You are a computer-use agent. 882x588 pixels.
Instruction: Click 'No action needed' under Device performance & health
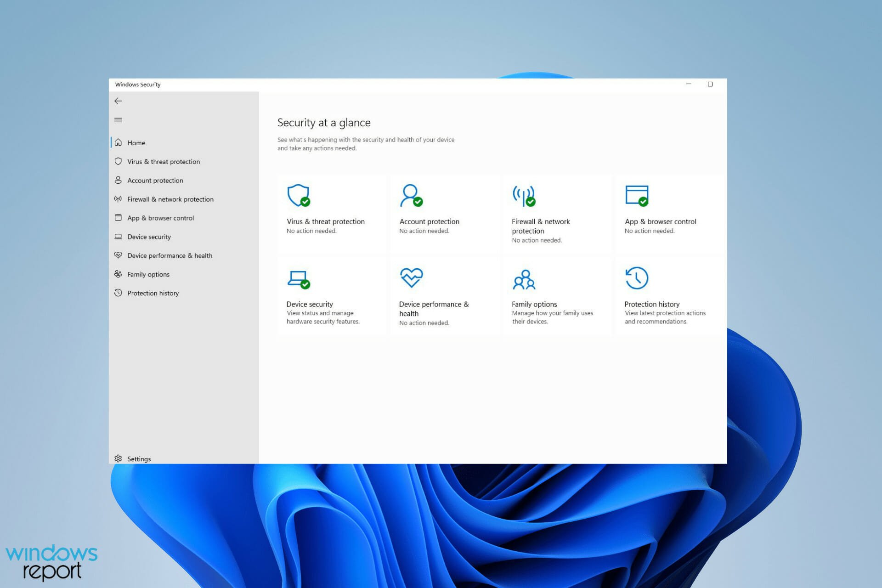pyautogui.click(x=424, y=322)
